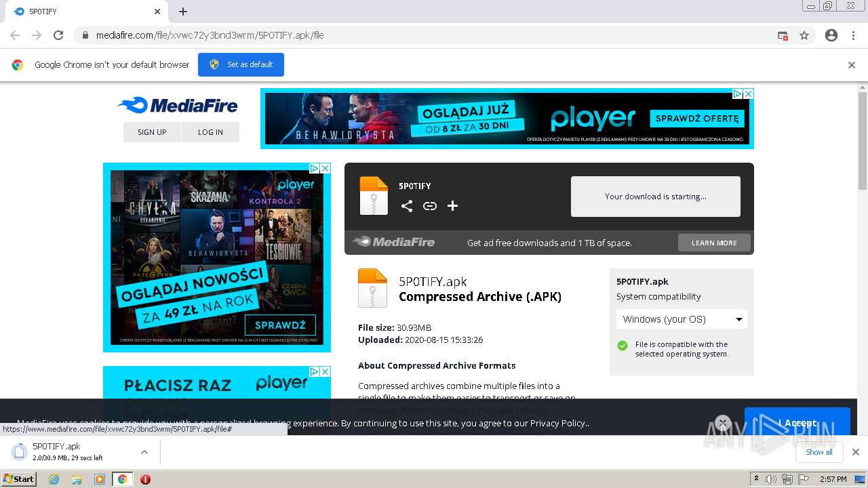868x488 pixels.
Task: Set Chrome as default browser
Action: pyautogui.click(x=241, y=64)
